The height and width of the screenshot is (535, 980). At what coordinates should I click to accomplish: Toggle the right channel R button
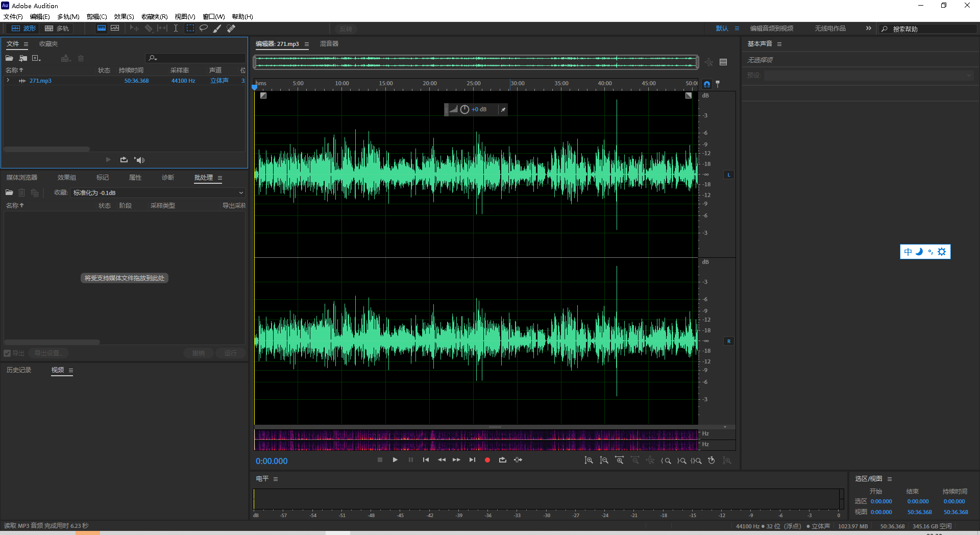pos(729,342)
